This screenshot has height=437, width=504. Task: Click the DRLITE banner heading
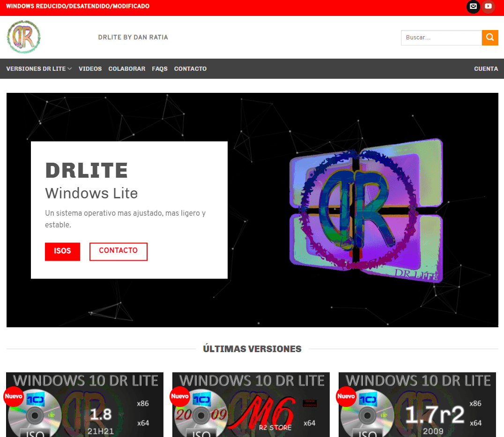87,170
